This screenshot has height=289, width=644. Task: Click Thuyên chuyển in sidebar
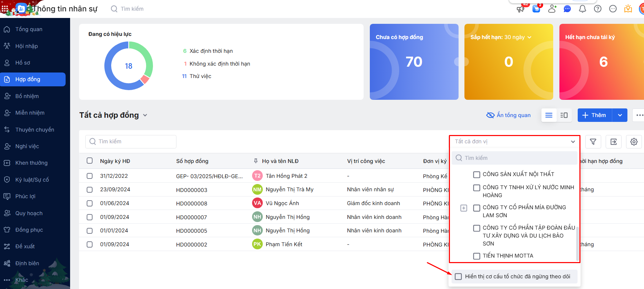coord(33,129)
